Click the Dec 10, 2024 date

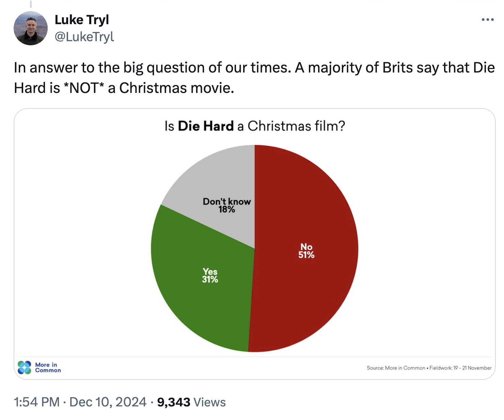(108, 402)
